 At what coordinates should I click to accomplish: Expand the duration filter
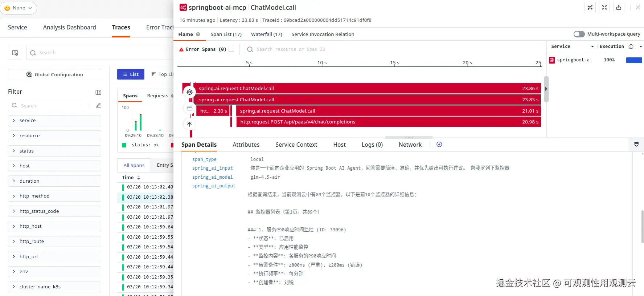pyautogui.click(x=54, y=181)
